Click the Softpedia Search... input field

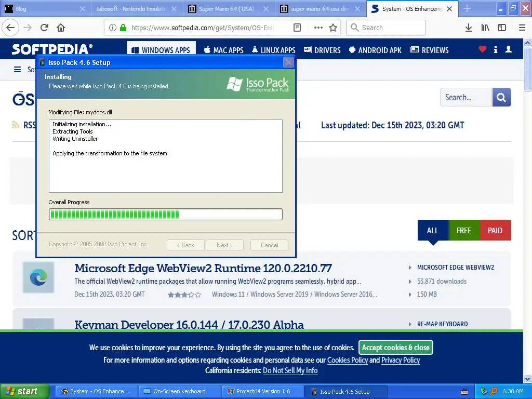(x=466, y=97)
